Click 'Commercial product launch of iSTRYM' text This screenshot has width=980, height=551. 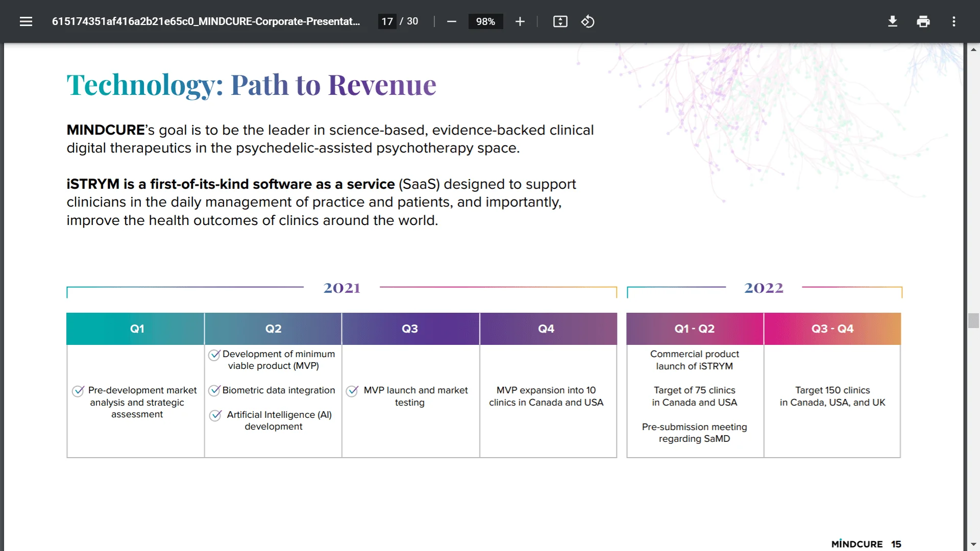click(x=695, y=360)
